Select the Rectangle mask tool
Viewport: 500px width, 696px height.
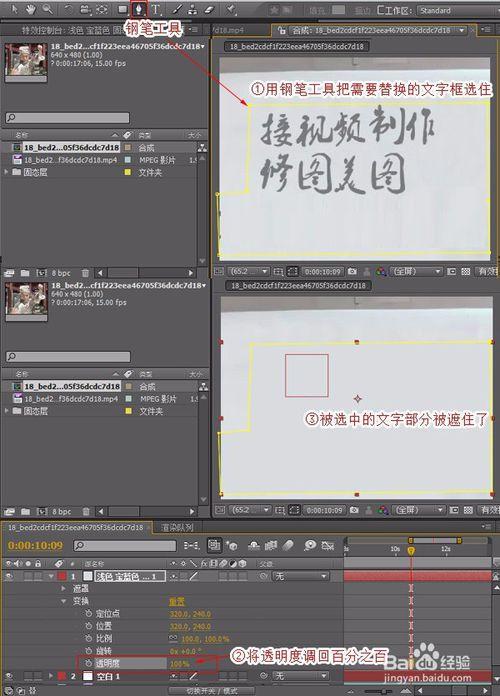pyautogui.click(x=123, y=9)
